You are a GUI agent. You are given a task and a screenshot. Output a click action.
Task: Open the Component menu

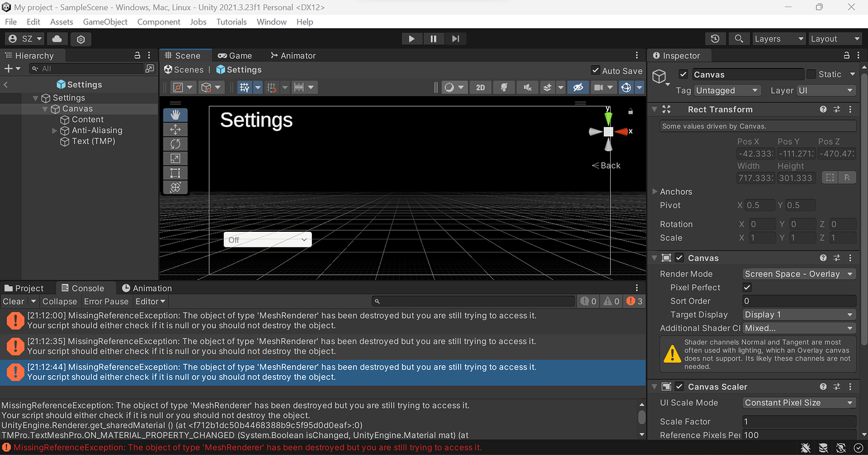[x=159, y=21]
